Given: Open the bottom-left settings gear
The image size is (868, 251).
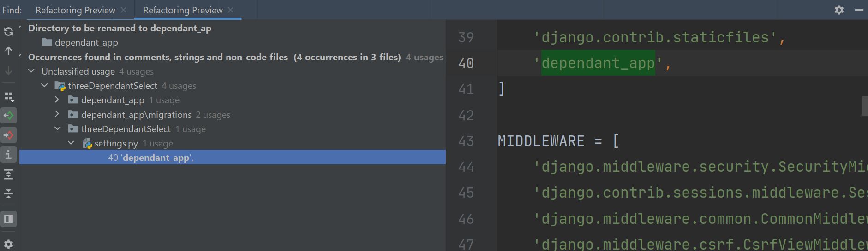Looking at the screenshot, I should [8, 244].
